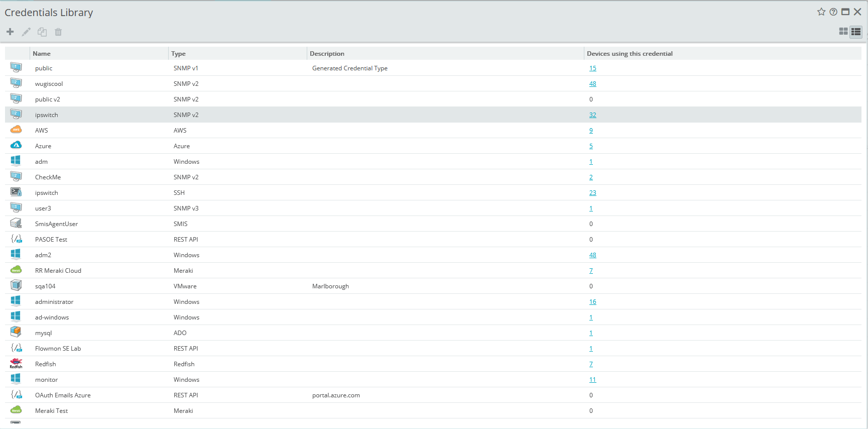
Task: Select the PASOE Test credential name
Action: point(51,240)
